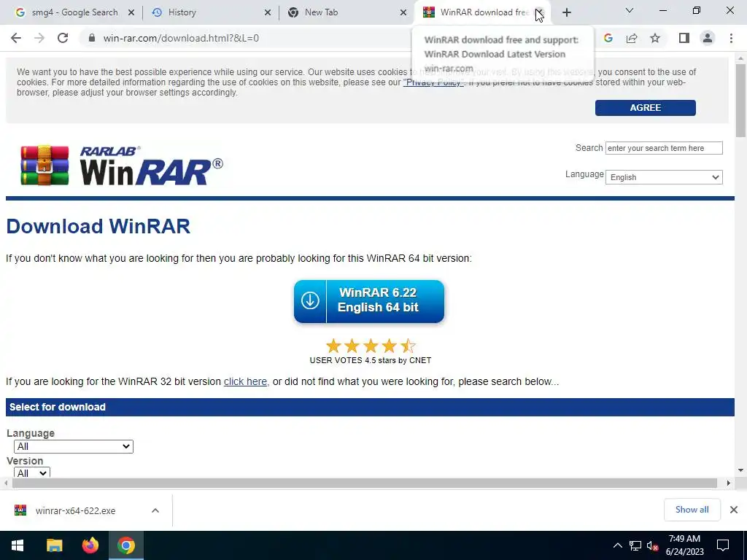Click the vertical page scrollbar

[x=741, y=101]
